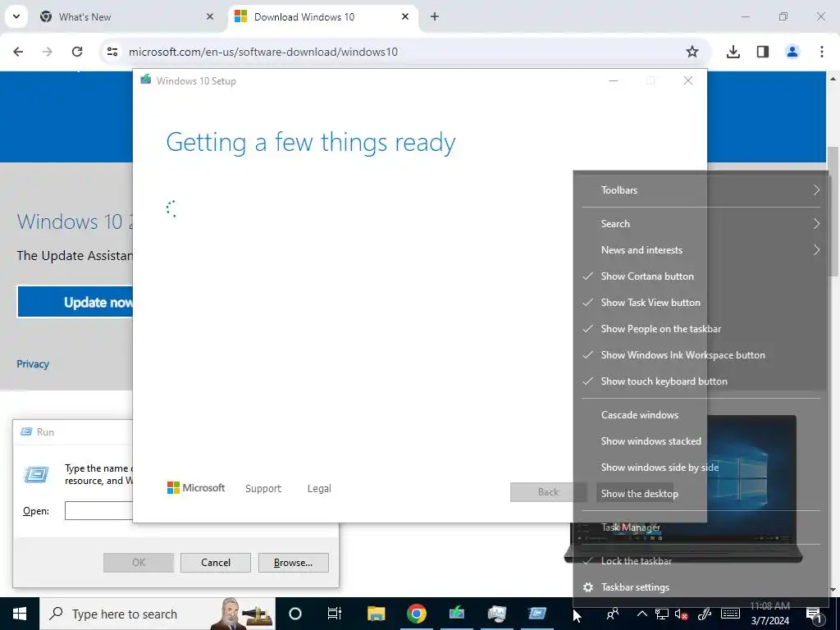Click the muted volume tray icon
840x630 pixels.
pos(682,614)
